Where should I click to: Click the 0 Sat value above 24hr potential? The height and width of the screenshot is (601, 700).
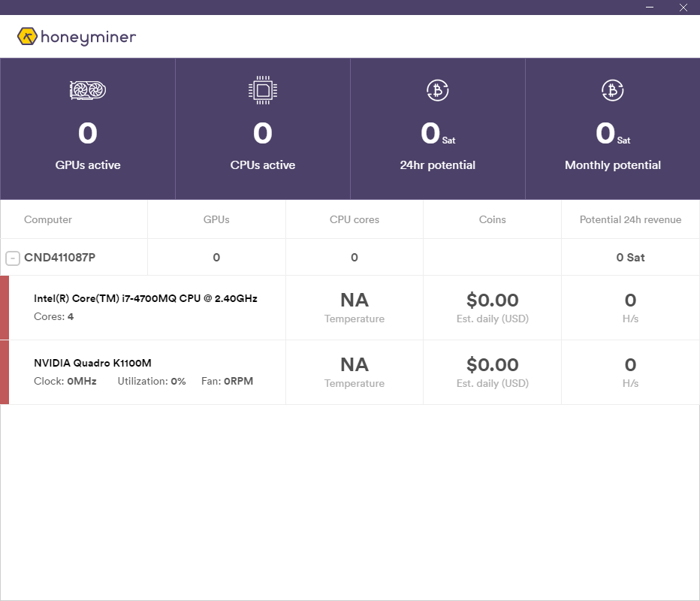point(438,134)
